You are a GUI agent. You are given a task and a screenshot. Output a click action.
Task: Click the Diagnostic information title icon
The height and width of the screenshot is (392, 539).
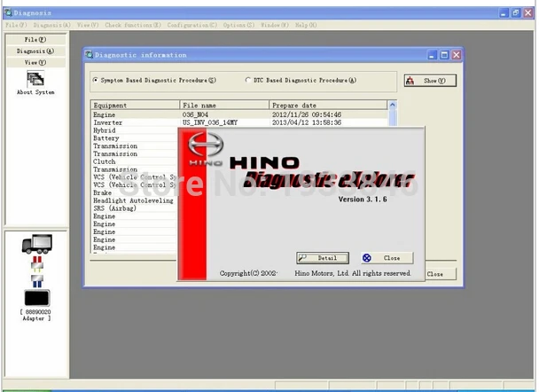point(89,55)
